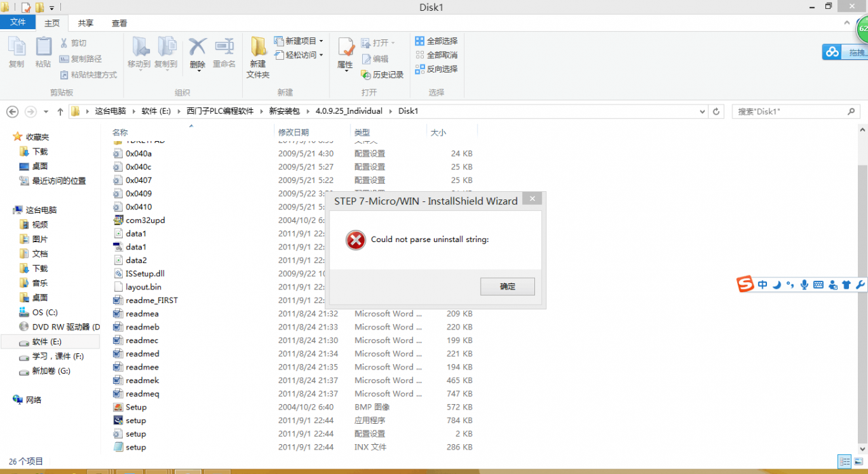
Task: Select 新加卷 (G:) drive
Action: (x=51, y=371)
